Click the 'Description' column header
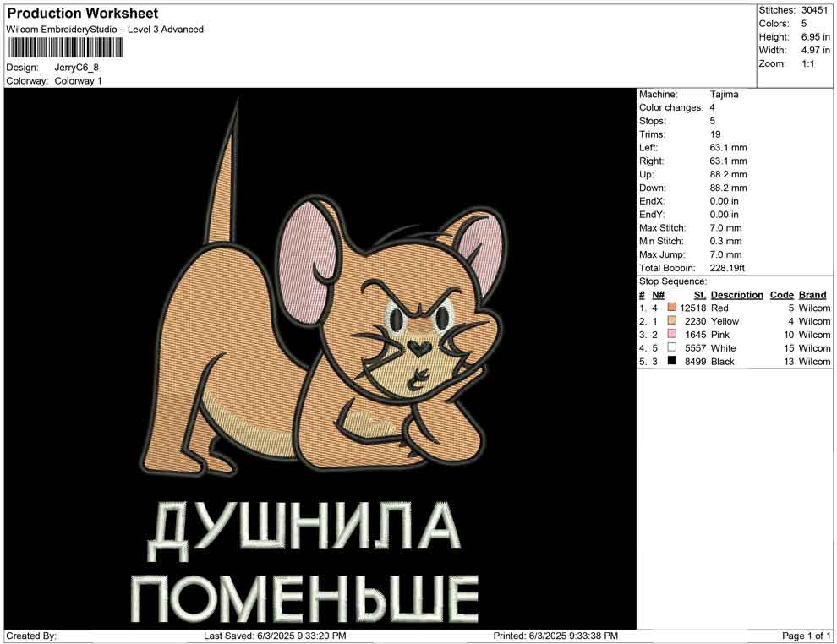 737,295
